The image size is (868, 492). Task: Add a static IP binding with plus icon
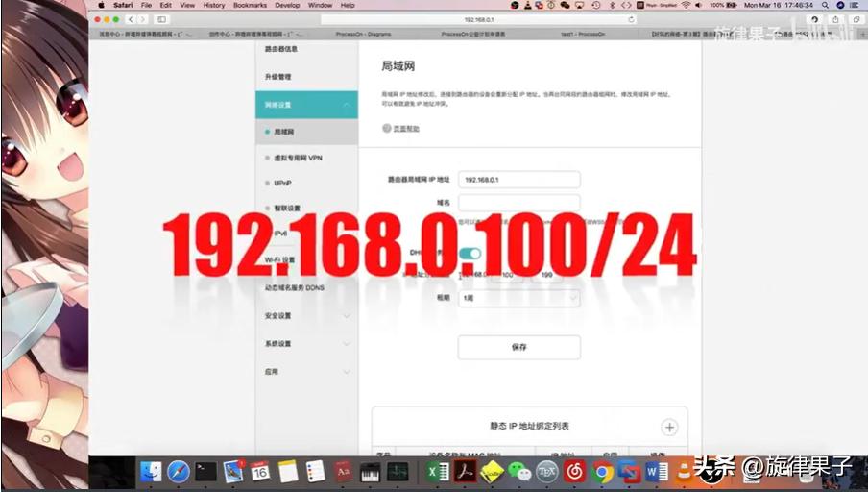point(669,428)
